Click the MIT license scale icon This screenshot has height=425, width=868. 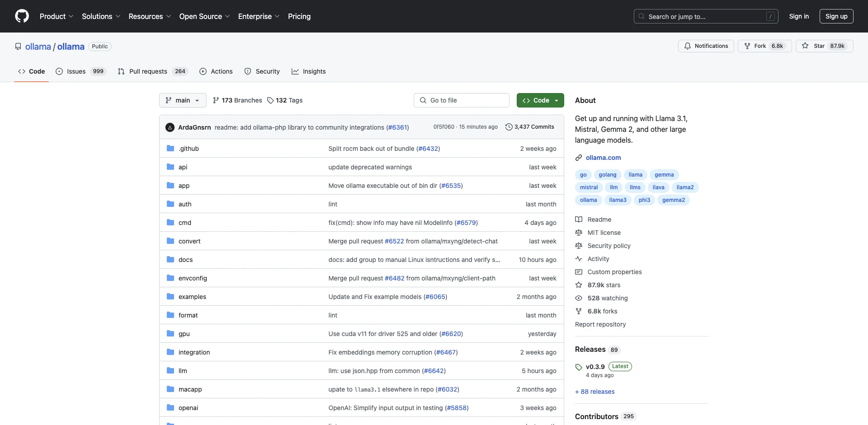pyautogui.click(x=579, y=233)
